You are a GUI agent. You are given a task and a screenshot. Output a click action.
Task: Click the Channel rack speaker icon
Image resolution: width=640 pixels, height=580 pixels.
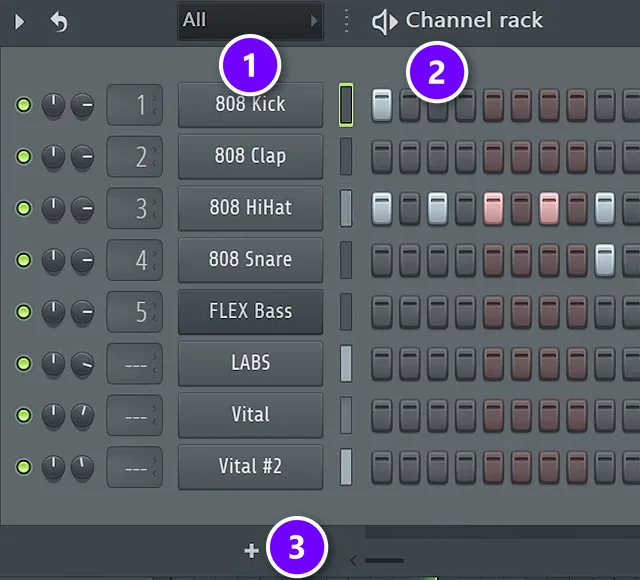pos(384,22)
